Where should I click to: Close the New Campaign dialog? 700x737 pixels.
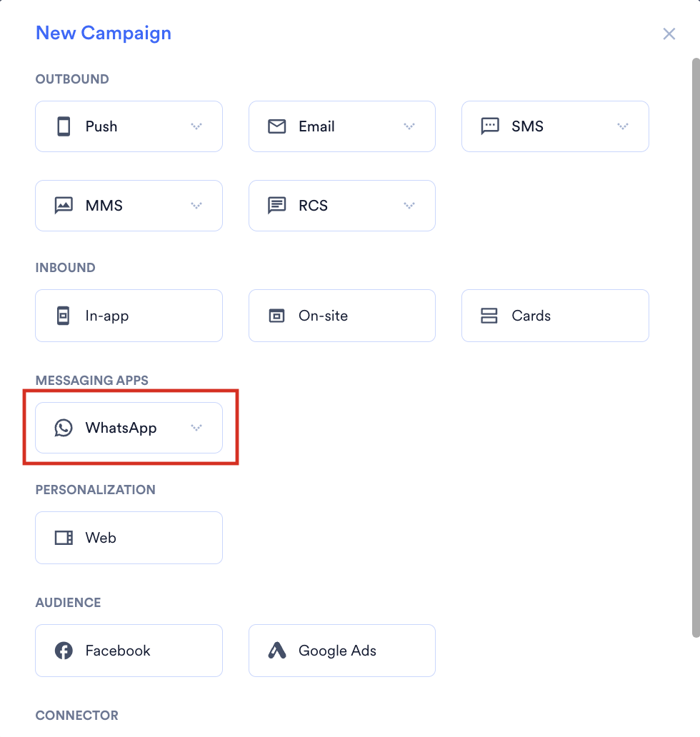[669, 34]
